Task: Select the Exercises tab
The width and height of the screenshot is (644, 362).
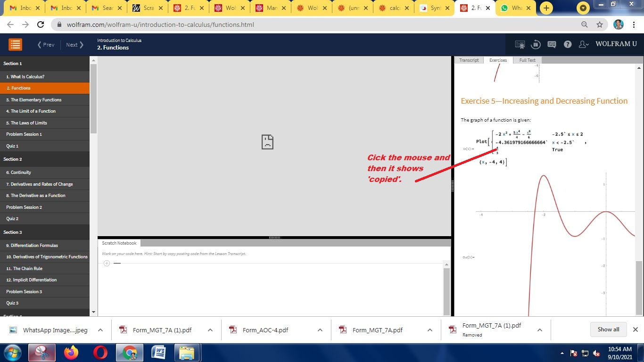Action: (x=498, y=60)
